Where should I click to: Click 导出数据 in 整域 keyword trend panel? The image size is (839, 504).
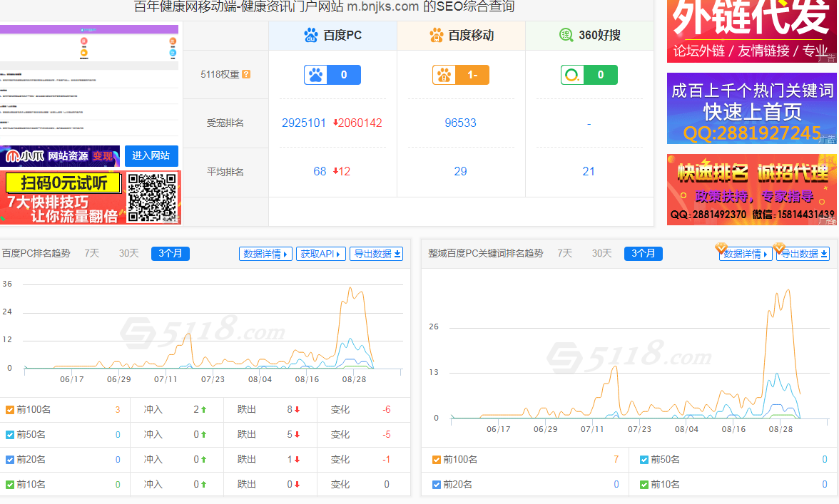803,254
